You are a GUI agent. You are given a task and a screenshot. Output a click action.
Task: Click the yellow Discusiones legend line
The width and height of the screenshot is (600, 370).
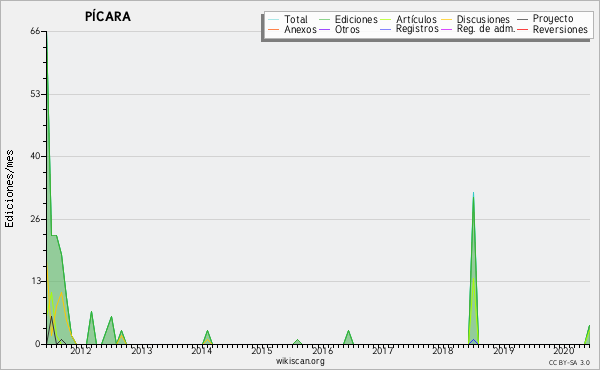447,19
